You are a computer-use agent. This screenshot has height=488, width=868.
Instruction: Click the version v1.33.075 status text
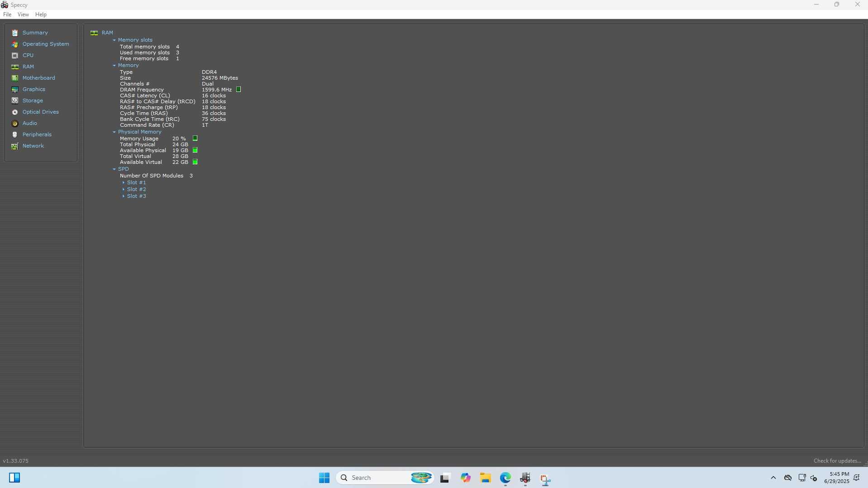(16, 461)
